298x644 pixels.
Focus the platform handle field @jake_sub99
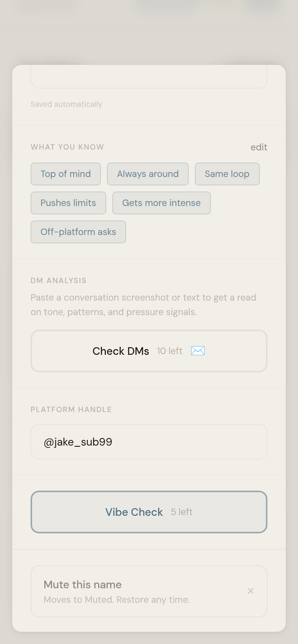tap(149, 442)
